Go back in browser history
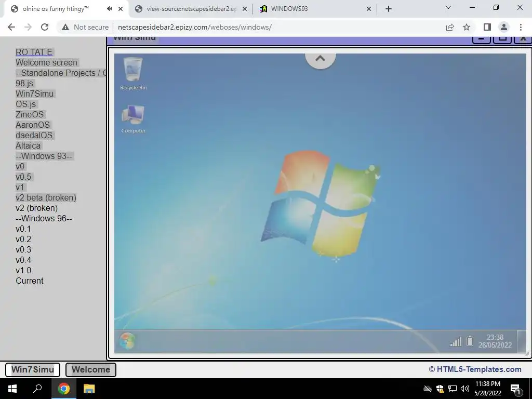The width and height of the screenshot is (532, 399). 11,27
